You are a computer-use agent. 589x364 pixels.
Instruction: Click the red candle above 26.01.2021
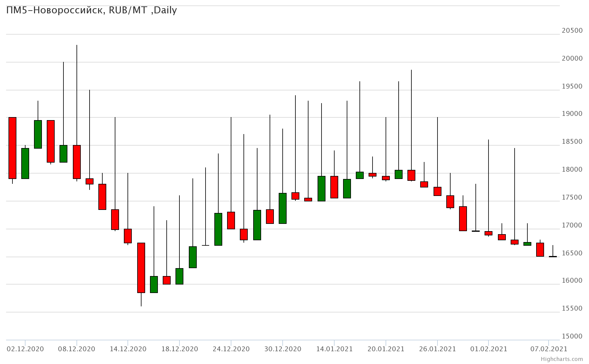point(437,191)
